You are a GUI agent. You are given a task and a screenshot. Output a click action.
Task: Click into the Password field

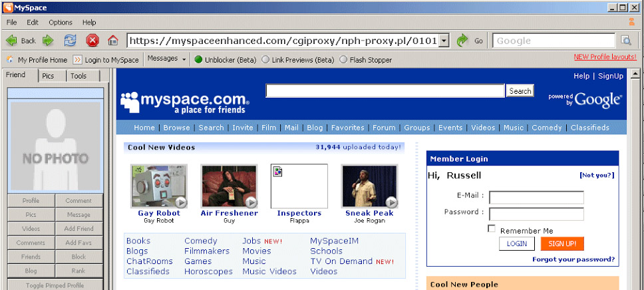click(x=536, y=214)
